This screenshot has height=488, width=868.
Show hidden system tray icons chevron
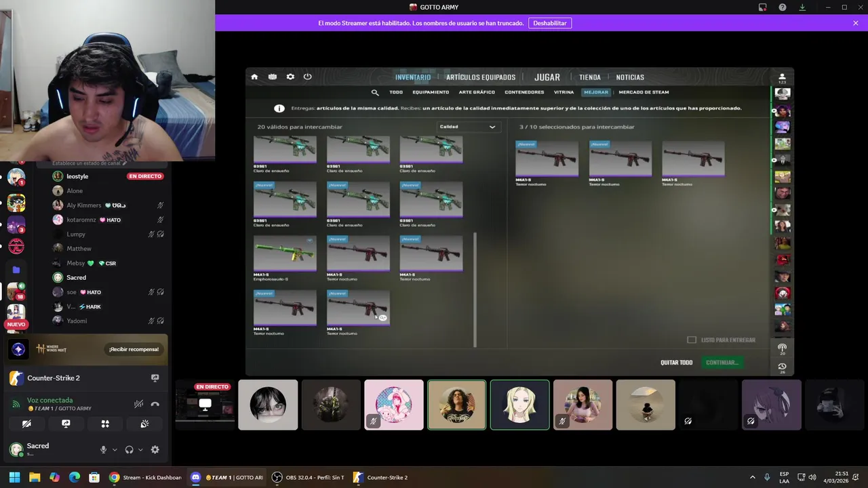[x=752, y=477]
